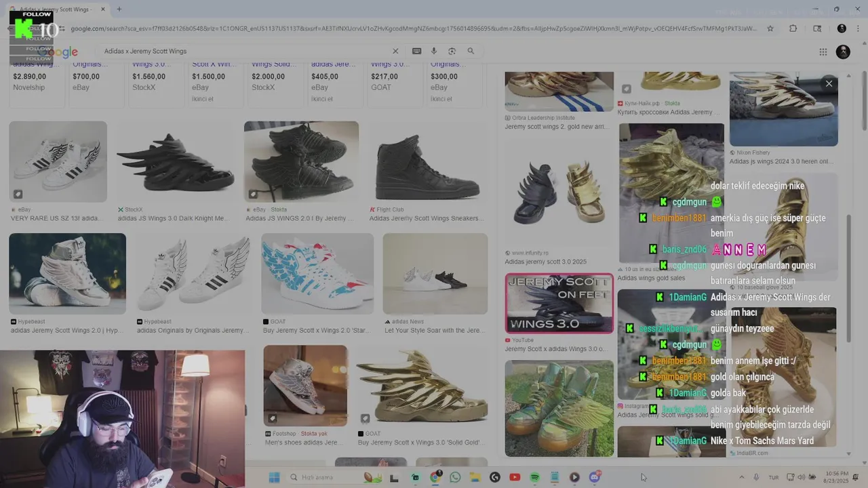This screenshot has height=488, width=868.
Task: Start a voice search with the microphone
Action: (x=434, y=51)
